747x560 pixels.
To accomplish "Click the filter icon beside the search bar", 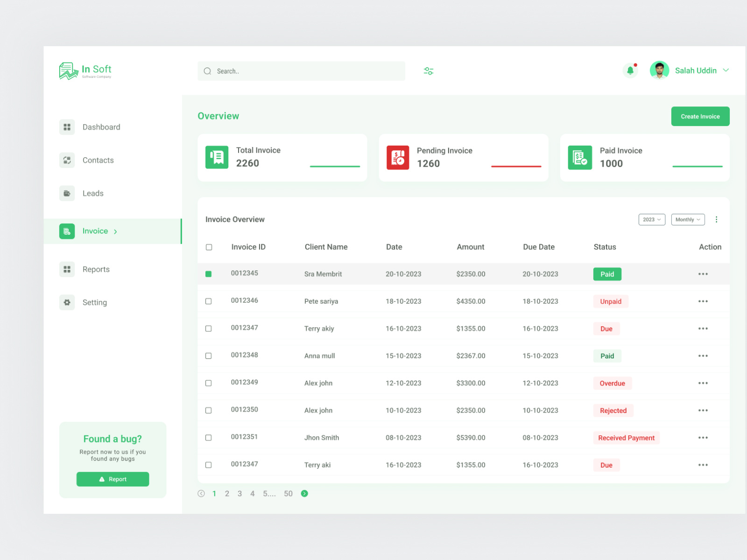I will (428, 70).
